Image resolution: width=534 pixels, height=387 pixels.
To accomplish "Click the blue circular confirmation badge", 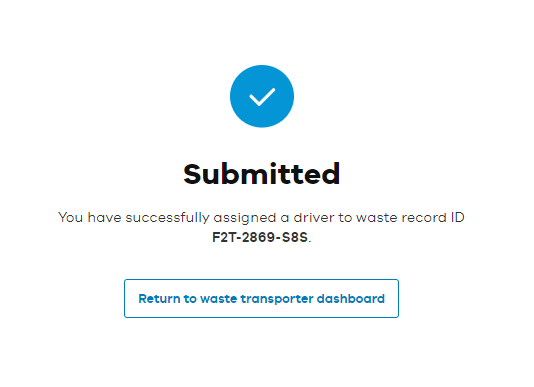I will point(262,96).
